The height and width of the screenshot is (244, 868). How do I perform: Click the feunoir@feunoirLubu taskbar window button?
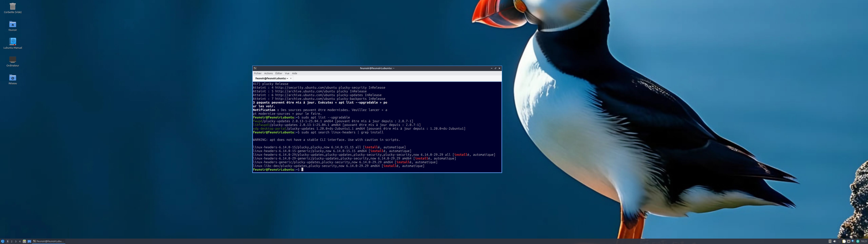pyautogui.click(x=49, y=241)
